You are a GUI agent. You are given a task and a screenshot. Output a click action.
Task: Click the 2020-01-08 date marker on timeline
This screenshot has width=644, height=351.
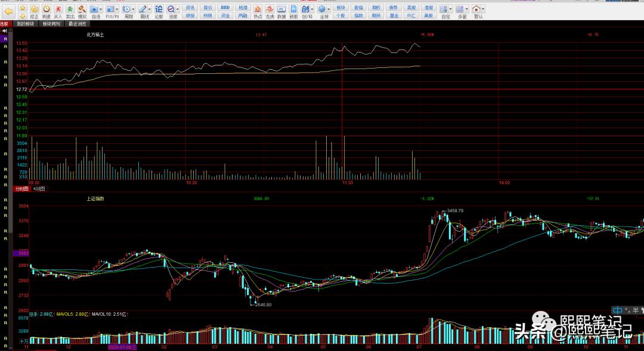click(x=122, y=347)
